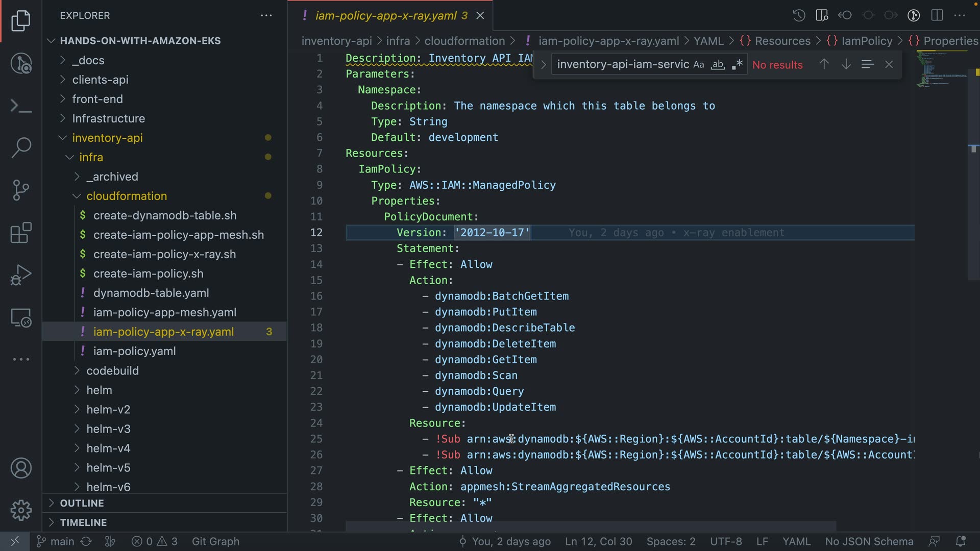Open the Extensions view

click(x=21, y=233)
